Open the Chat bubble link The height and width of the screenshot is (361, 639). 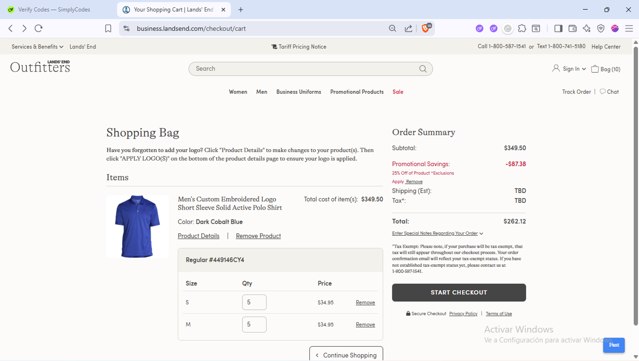[609, 92]
